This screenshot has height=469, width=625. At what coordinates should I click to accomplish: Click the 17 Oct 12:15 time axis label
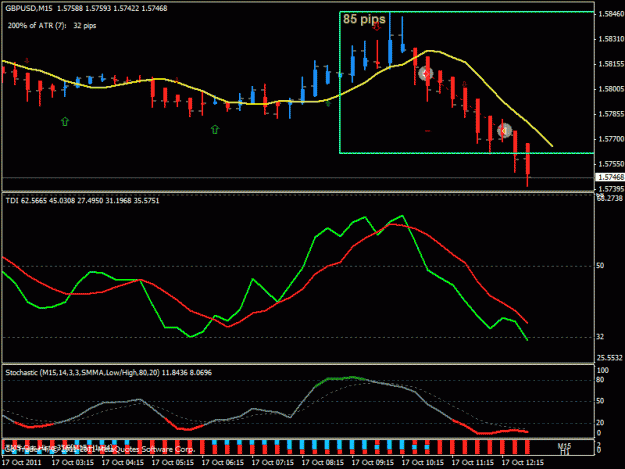click(523, 462)
